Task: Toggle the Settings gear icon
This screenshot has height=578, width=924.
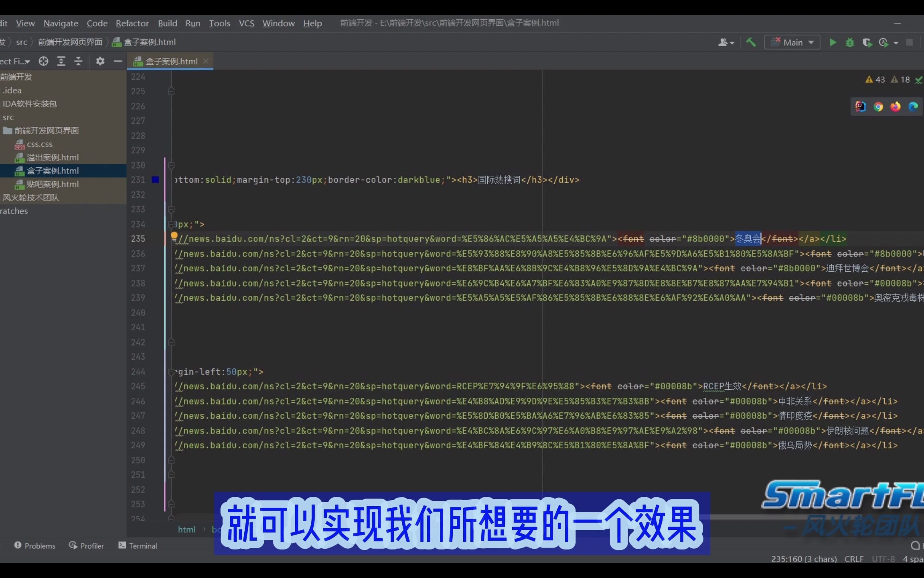Action: [100, 61]
